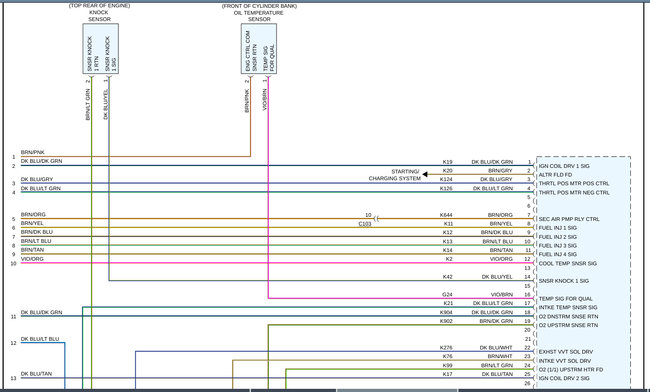650x392 pixels.
Task: Click circuit code K13
Action: click(447, 242)
